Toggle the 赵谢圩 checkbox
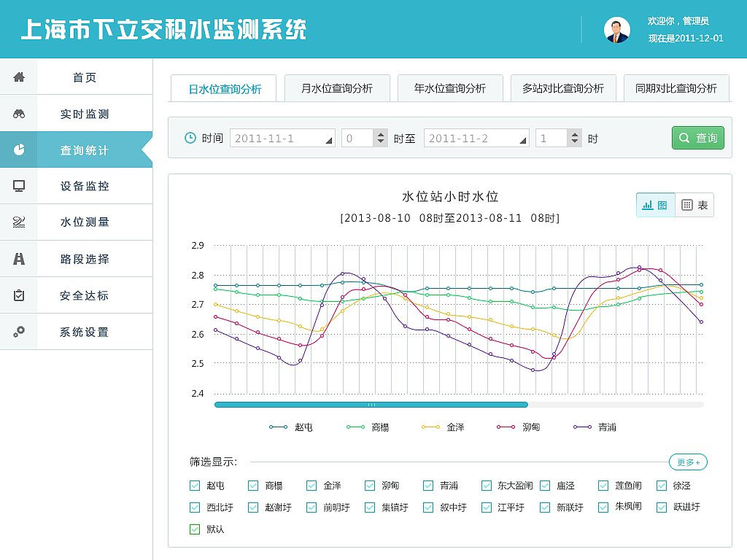Viewport: 747px width, 560px height. (253, 507)
